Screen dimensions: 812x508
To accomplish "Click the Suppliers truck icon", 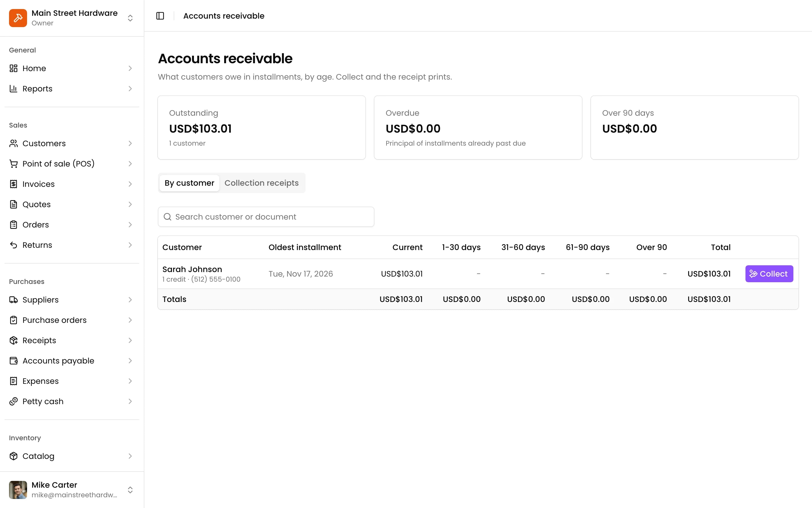I will 14,300.
